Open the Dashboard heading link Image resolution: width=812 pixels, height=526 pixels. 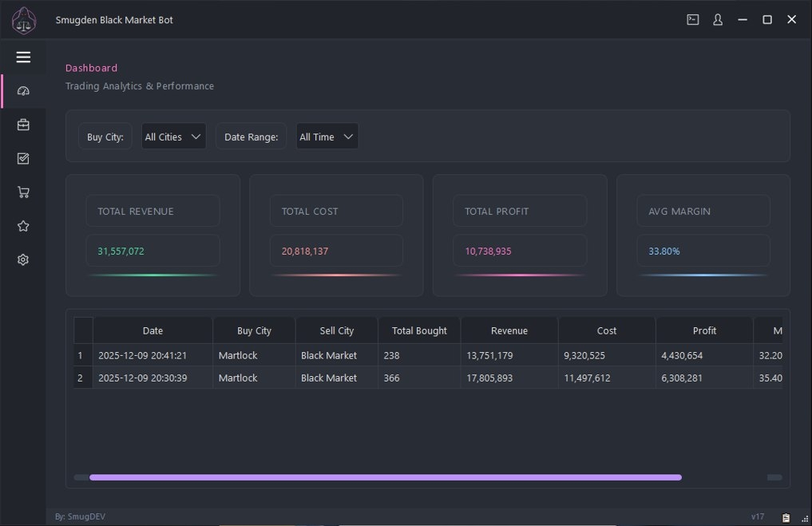pyautogui.click(x=90, y=68)
